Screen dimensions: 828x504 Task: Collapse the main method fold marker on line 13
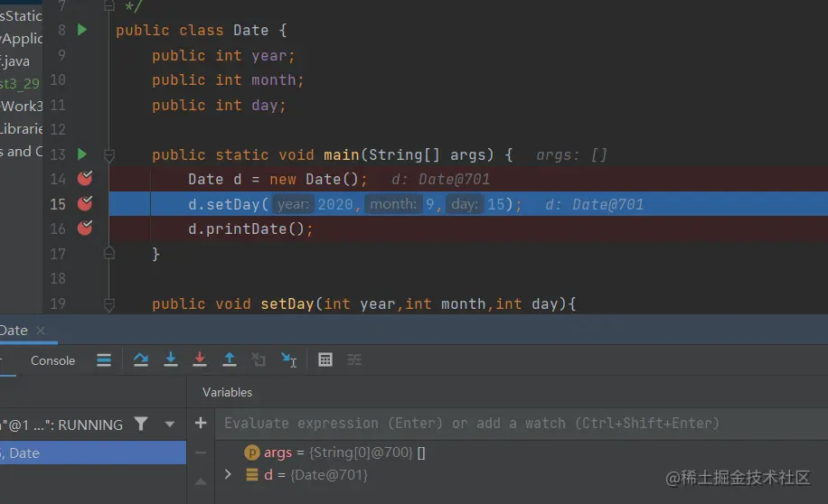pyautogui.click(x=109, y=155)
